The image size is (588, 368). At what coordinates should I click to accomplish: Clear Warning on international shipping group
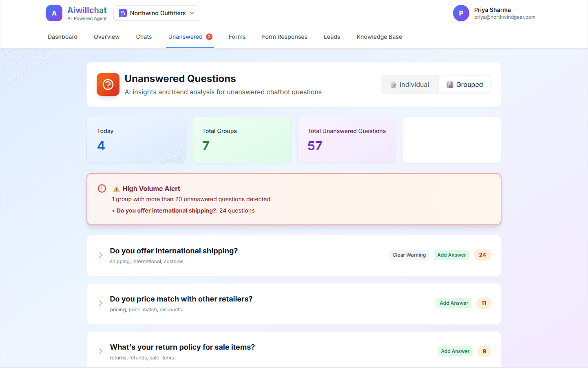pos(409,255)
